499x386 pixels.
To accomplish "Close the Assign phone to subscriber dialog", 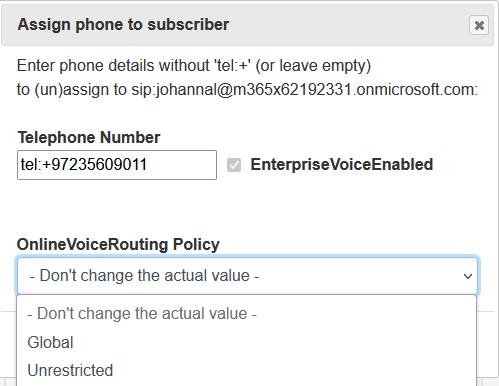I will pyautogui.click(x=479, y=25).
